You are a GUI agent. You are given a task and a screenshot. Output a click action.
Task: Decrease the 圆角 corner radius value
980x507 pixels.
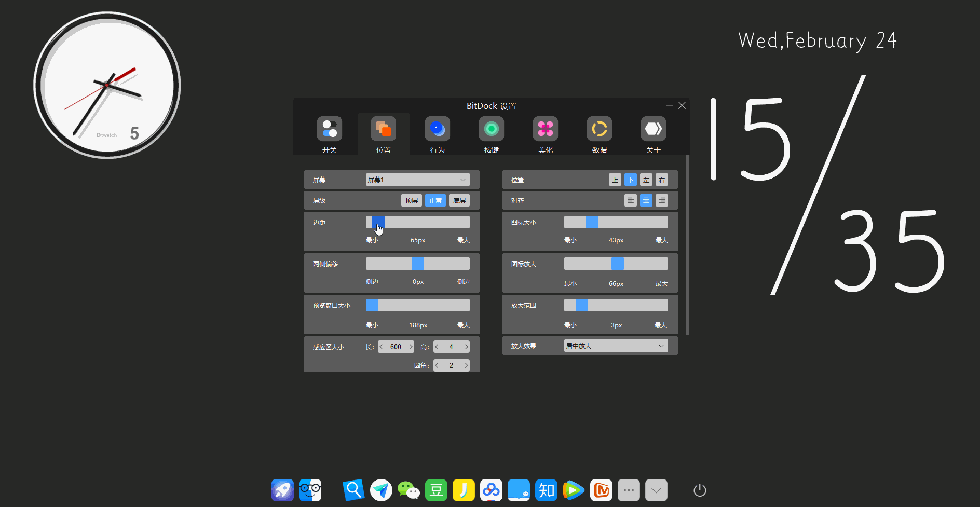437,365
